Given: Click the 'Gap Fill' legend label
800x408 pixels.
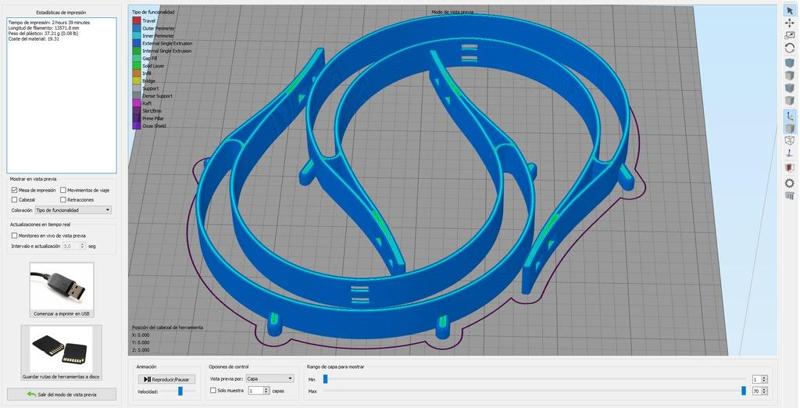Looking at the screenshot, I should point(150,59).
